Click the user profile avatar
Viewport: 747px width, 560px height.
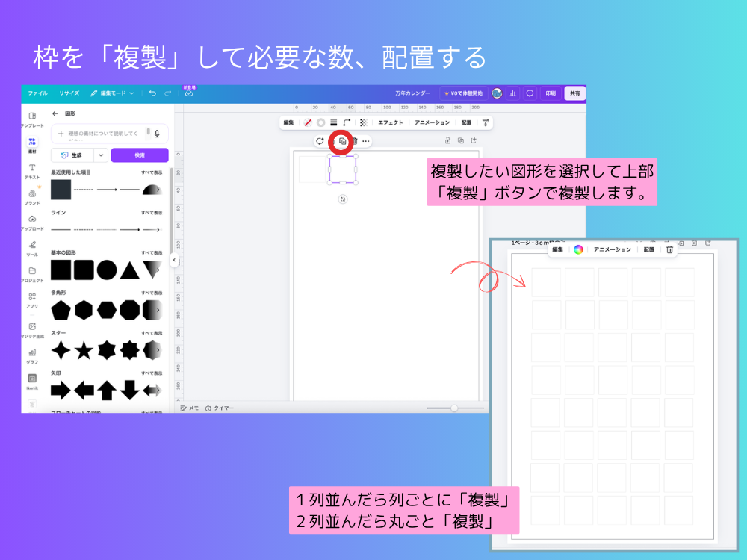[x=497, y=93]
